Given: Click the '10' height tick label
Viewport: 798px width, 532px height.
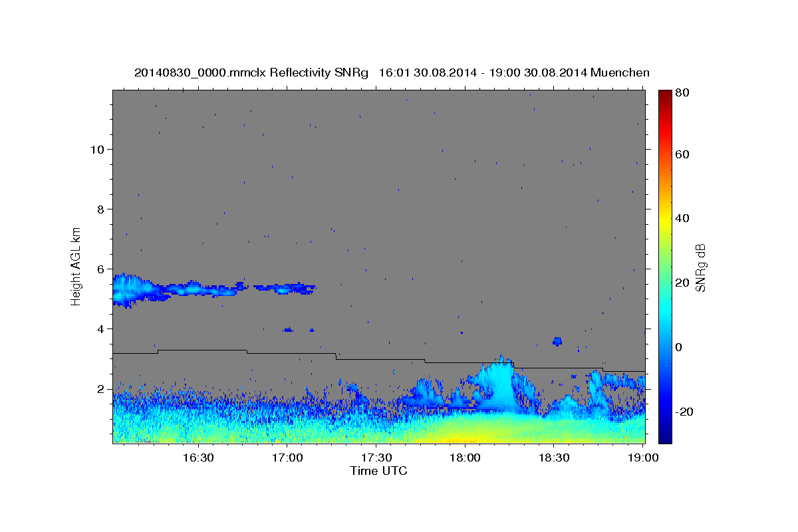Looking at the screenshot, I should coord(97,149).
